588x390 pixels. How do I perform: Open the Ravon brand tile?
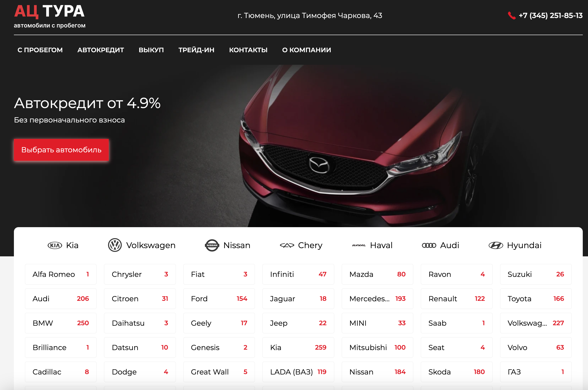coord(456,274)
